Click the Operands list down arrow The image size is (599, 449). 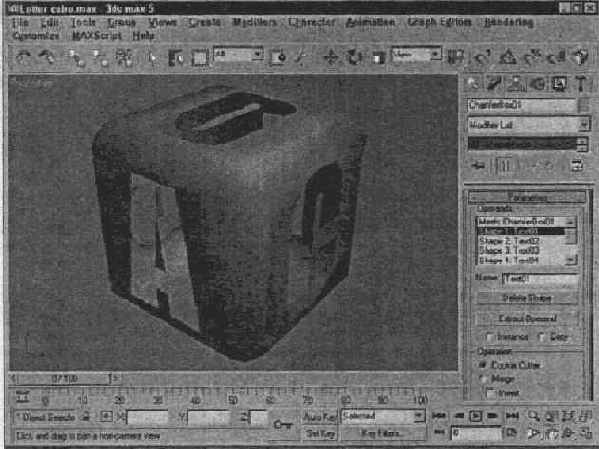[x=571, y=260]
